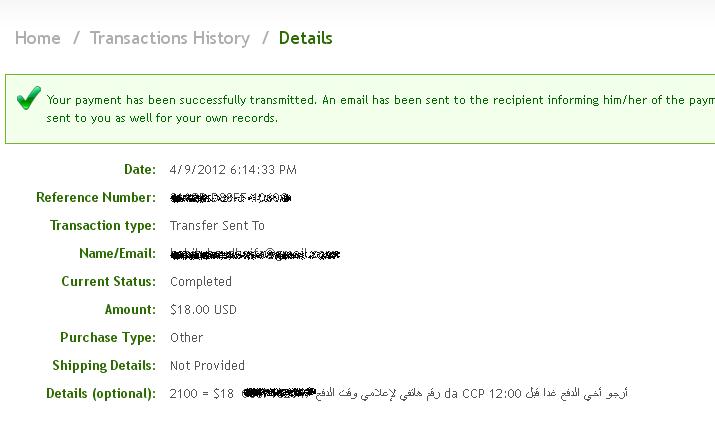
Task: Click the Transfer Sent To value
Action: (x=217, y=226)
